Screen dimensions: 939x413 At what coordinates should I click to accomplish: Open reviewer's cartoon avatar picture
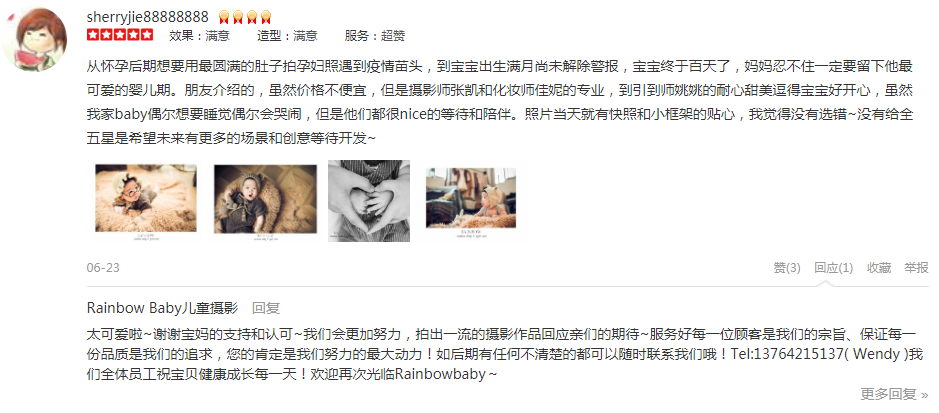(35, 40)
